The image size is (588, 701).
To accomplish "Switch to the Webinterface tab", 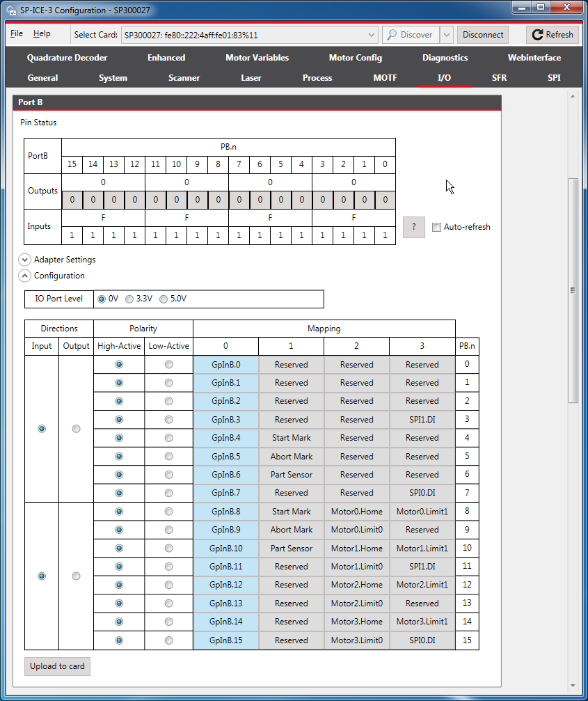I will 534,58.
